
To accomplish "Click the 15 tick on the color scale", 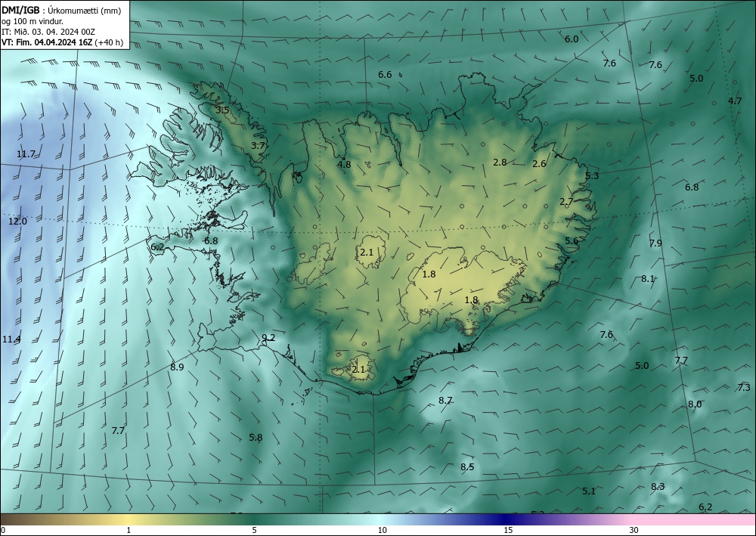I will (508, 530).
